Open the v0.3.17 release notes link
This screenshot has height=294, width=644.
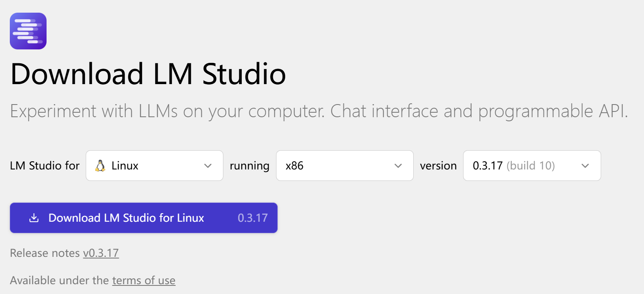tap(101, 253)
